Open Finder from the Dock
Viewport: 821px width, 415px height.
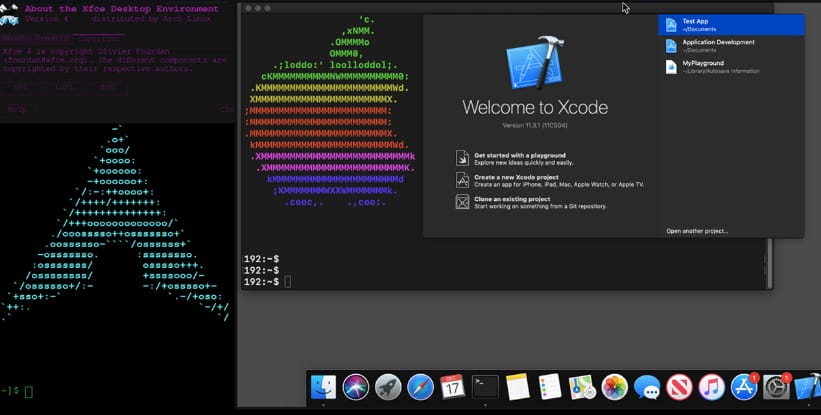click(x=323, y=388)
